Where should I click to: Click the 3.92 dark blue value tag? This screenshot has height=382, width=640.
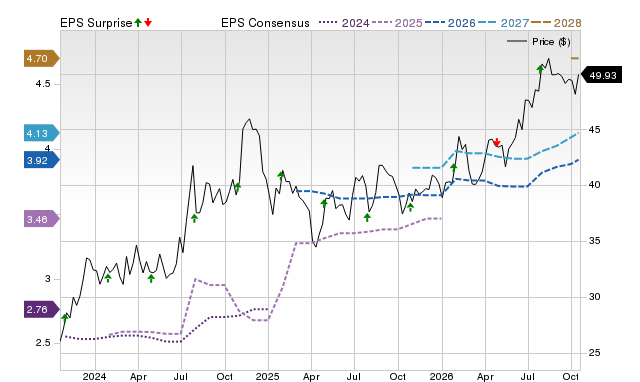click(42, 160)
